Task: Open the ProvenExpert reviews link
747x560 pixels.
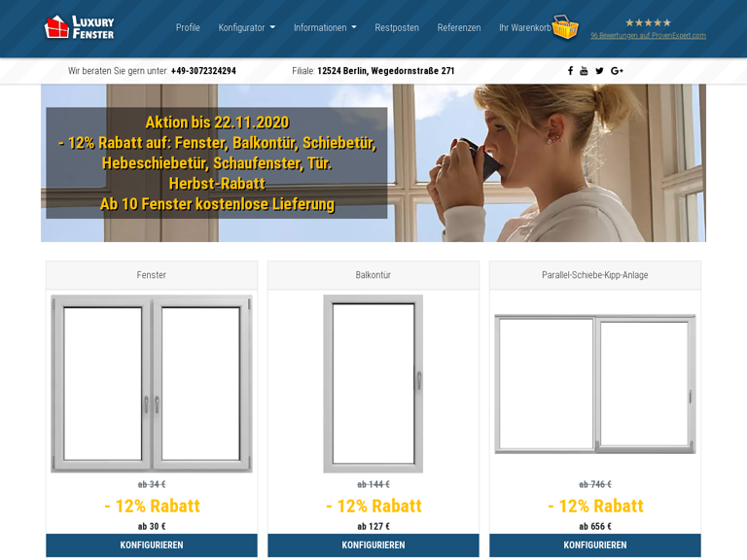Action: (x=648, y=36)
